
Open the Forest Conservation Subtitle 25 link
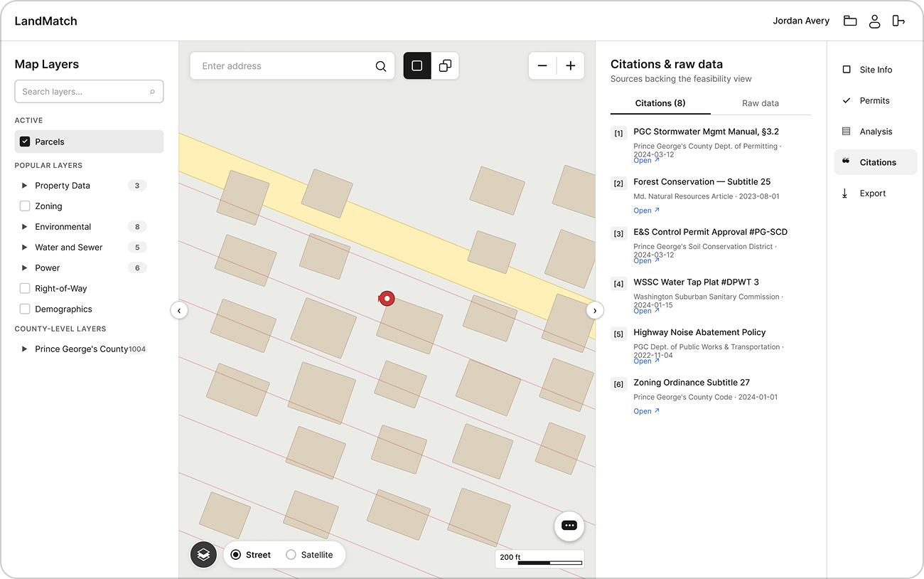(x=646, y=211)
